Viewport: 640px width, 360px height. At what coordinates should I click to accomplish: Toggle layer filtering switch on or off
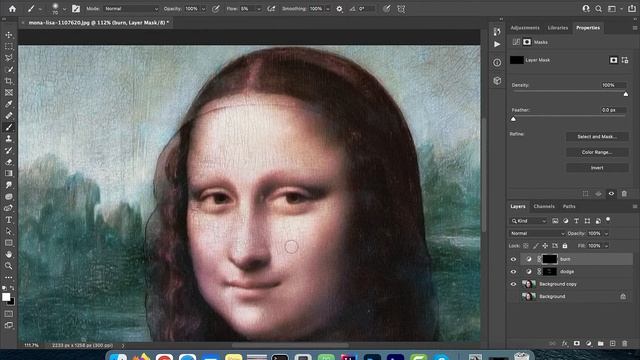point(608,220)
